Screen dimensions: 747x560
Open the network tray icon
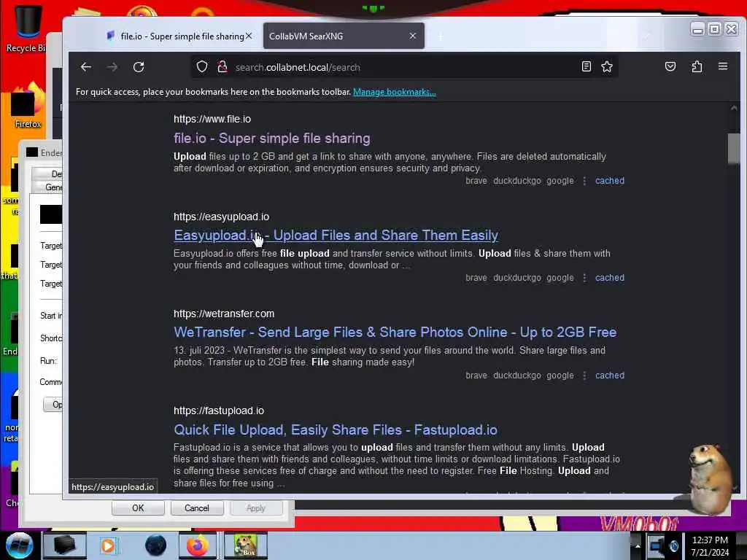point(656,545)
